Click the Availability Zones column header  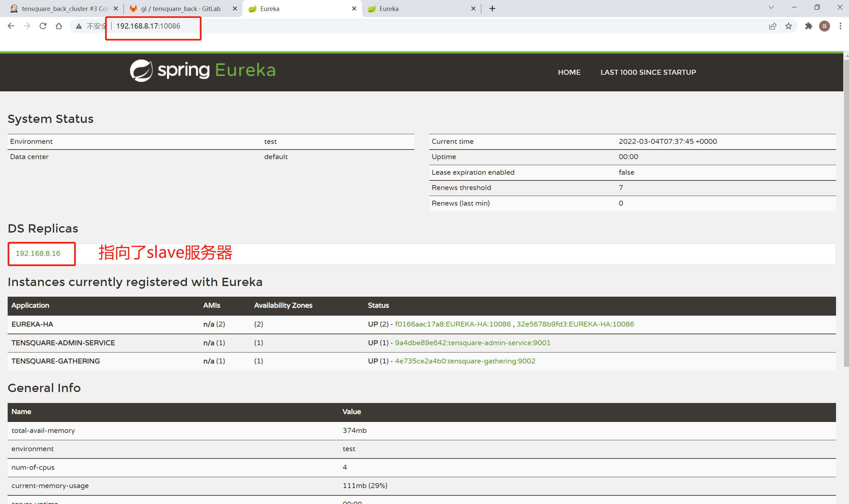pyautogui.click(x=283, y=305)
